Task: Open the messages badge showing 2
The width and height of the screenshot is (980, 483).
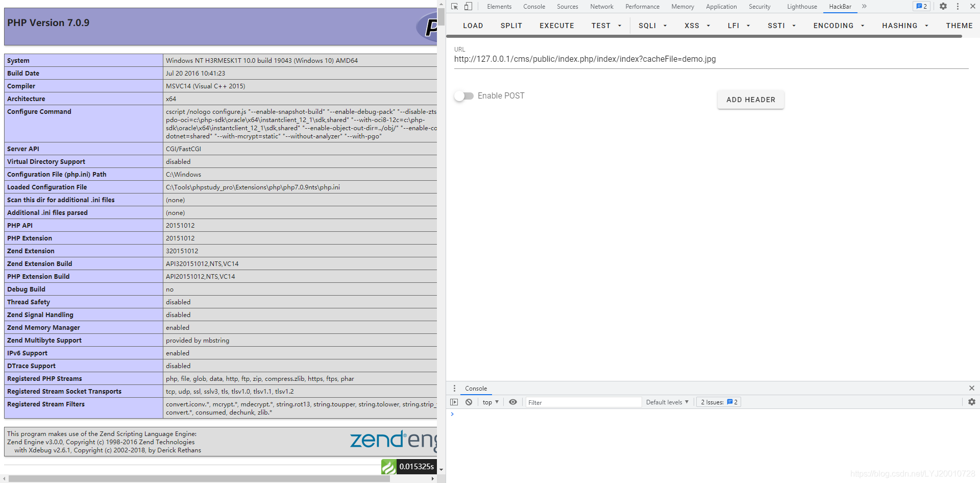Action: [x=921, y=7]
